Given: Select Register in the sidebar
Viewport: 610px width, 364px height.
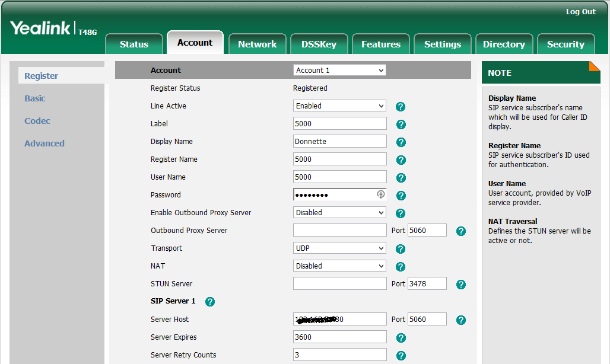Looking at the screenshot, I should (41, 76).
